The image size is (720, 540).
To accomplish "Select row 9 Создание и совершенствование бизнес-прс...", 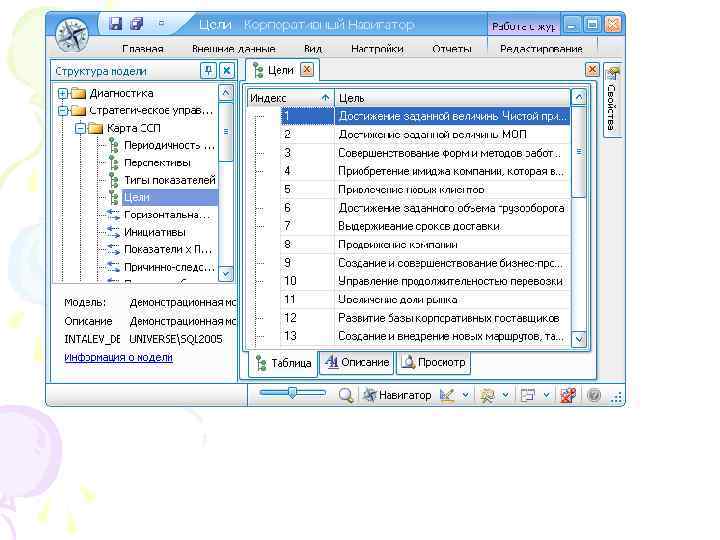I will point(425,263).
